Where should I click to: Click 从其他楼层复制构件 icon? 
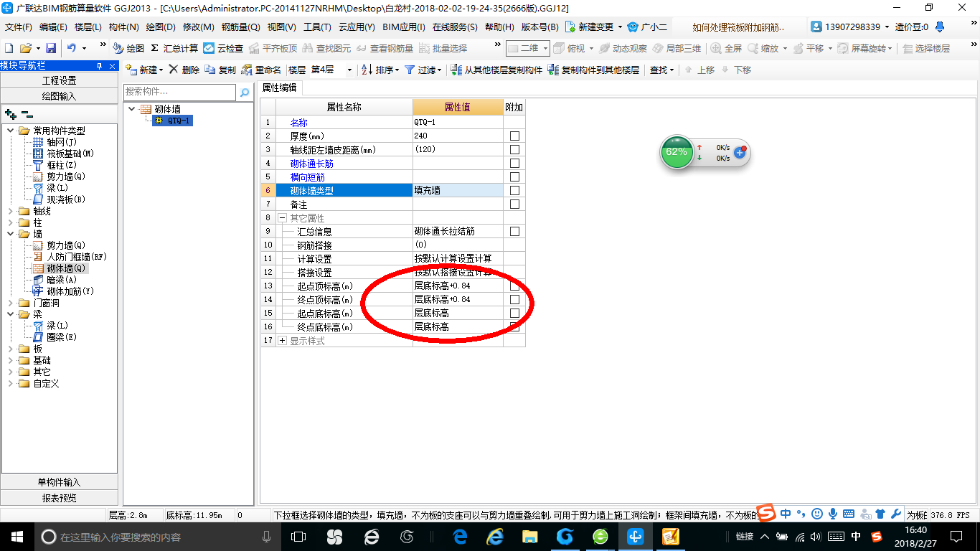coord(456,70)
